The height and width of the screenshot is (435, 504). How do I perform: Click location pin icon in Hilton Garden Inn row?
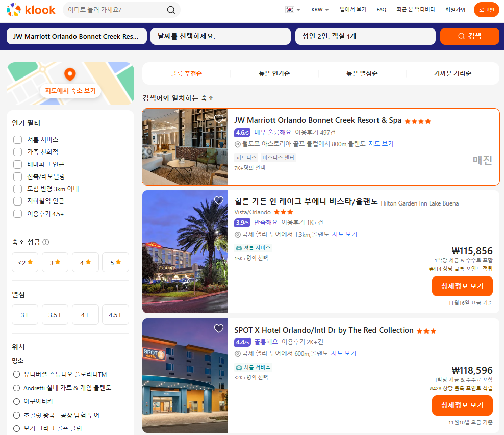pos(238,235)
